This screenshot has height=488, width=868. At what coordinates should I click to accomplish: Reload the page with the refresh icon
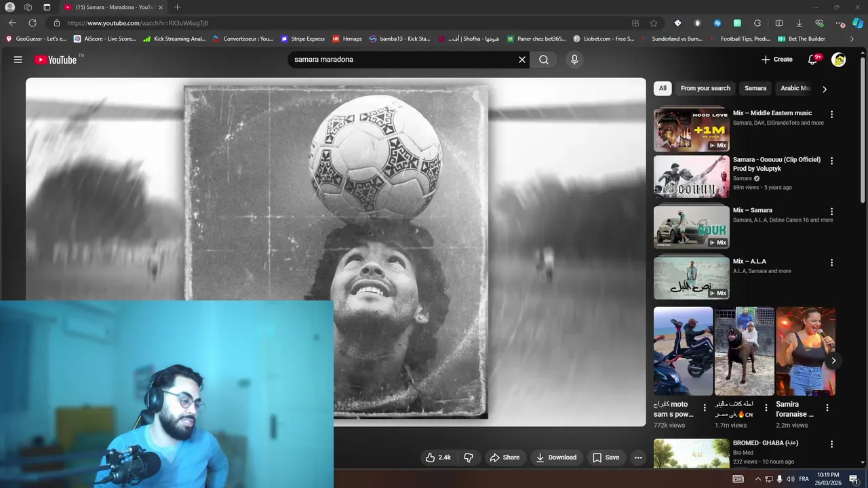point(32,23)
